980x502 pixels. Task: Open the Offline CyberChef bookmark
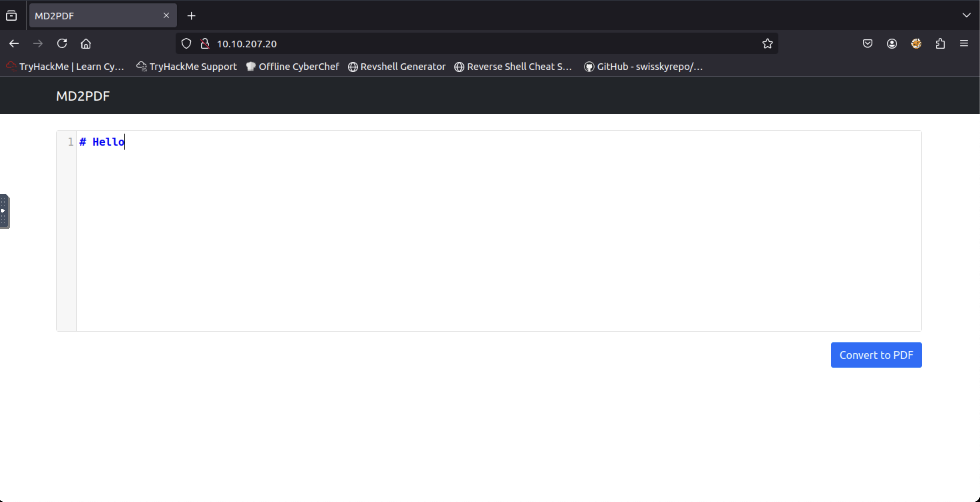[x=292, y=66]
